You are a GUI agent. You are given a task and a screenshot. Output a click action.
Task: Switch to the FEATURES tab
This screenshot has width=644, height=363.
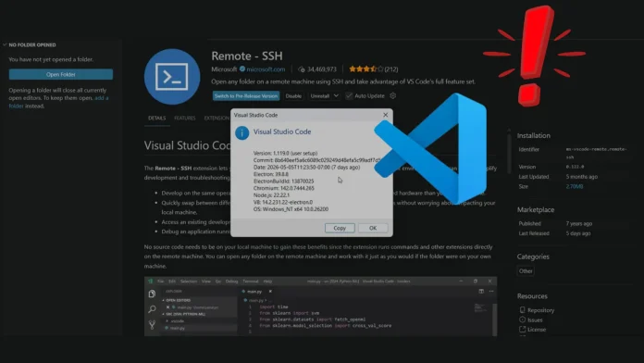point(185,118)
